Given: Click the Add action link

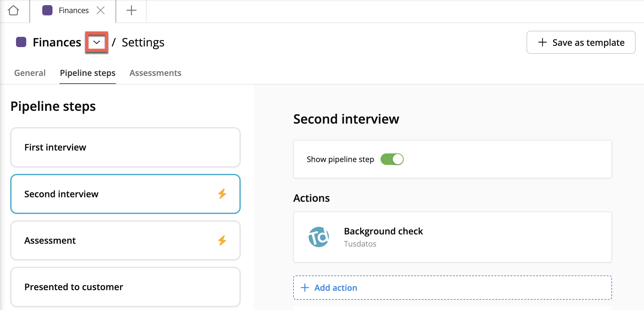Looking at the screenshot, I should pos(335,288).
